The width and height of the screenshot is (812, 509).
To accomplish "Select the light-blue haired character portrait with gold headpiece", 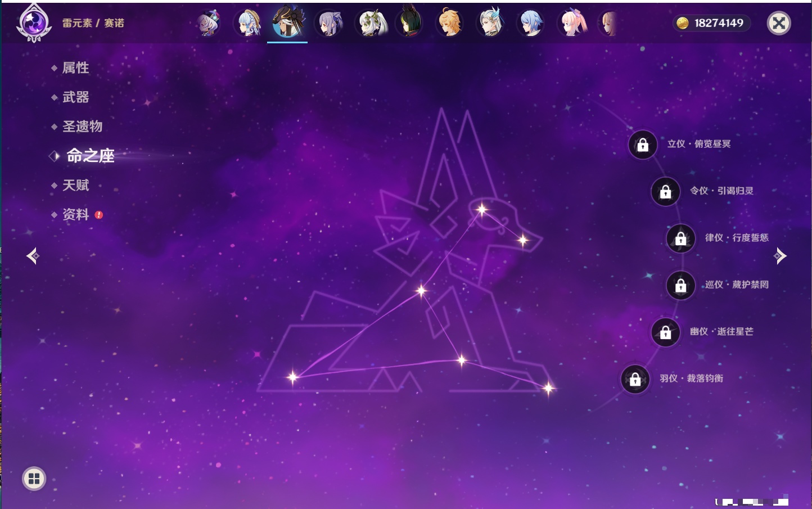I will [x=248, y=23].
